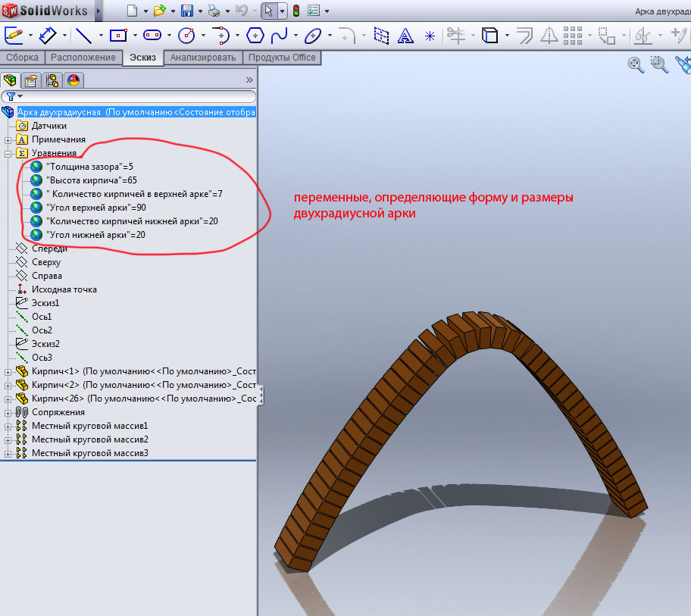This screenshot has width=691, height=616.
Task: Switch to the Сборка tab
Action: [22, 58]
